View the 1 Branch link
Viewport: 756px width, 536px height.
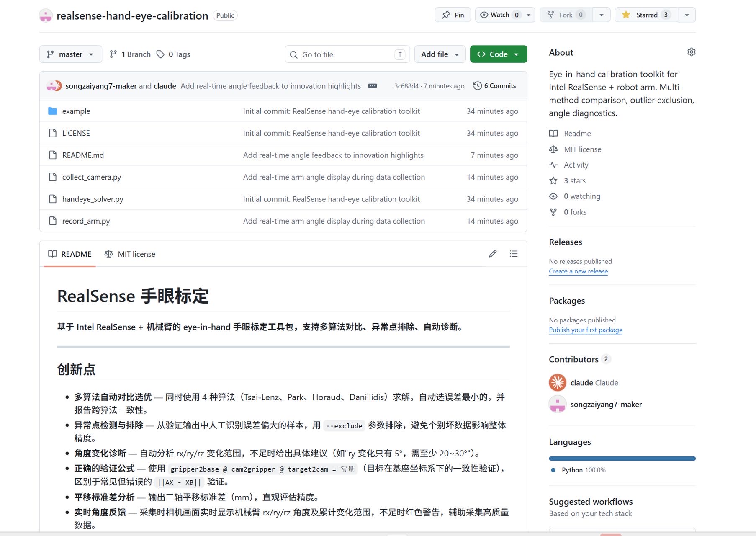point(130,54)
